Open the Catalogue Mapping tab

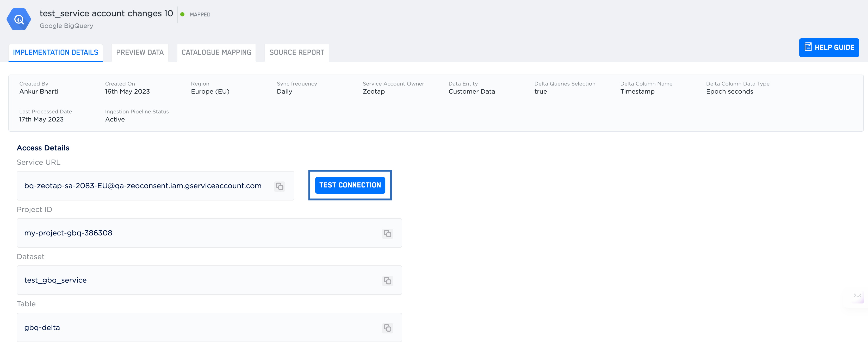216,53
